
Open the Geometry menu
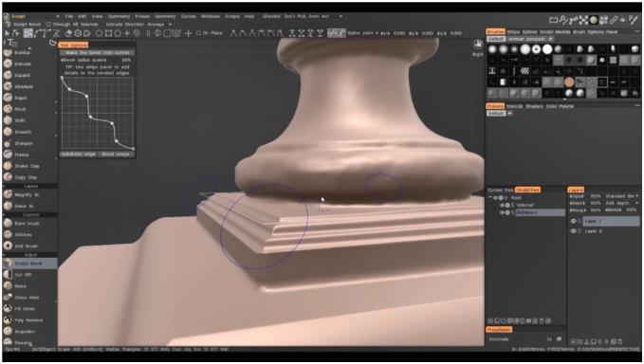165,16
